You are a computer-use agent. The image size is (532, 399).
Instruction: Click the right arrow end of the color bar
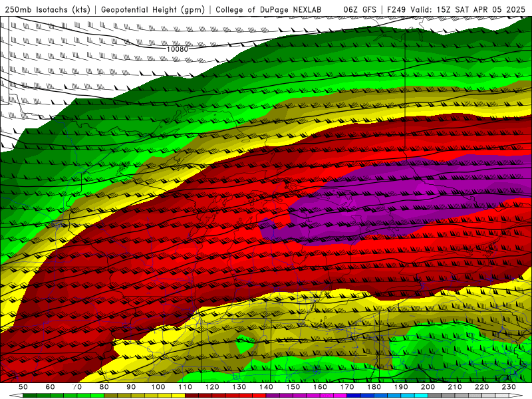tap(516, 396)
